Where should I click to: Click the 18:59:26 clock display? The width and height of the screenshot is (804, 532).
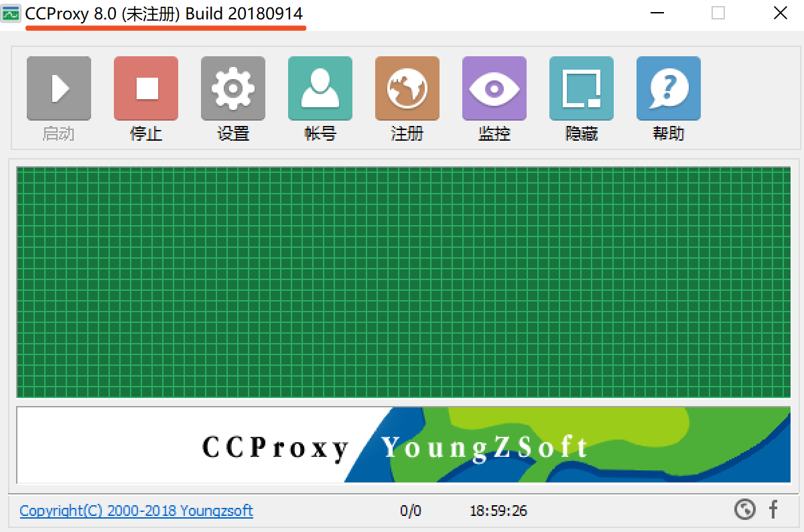(498, 511)
